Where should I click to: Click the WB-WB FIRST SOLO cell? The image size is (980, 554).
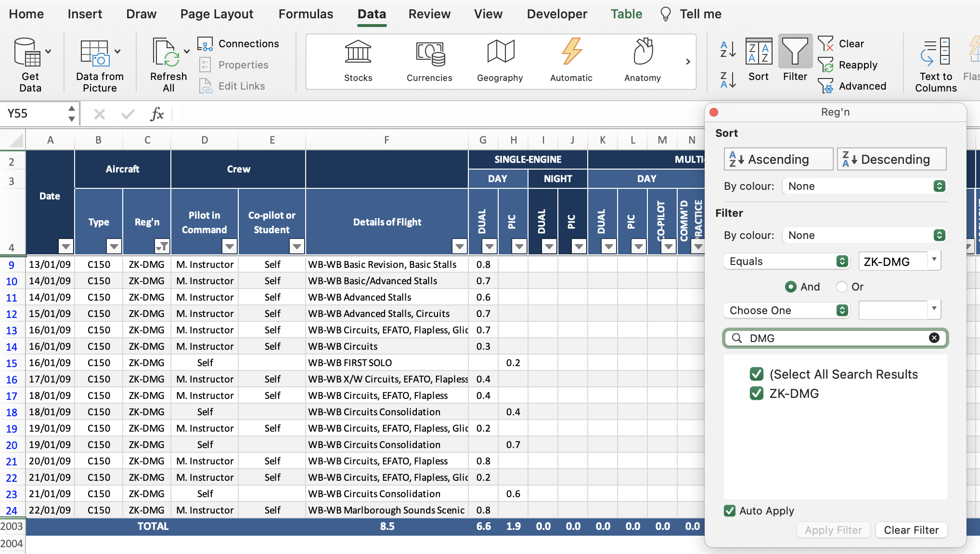[x=387, y=363]
